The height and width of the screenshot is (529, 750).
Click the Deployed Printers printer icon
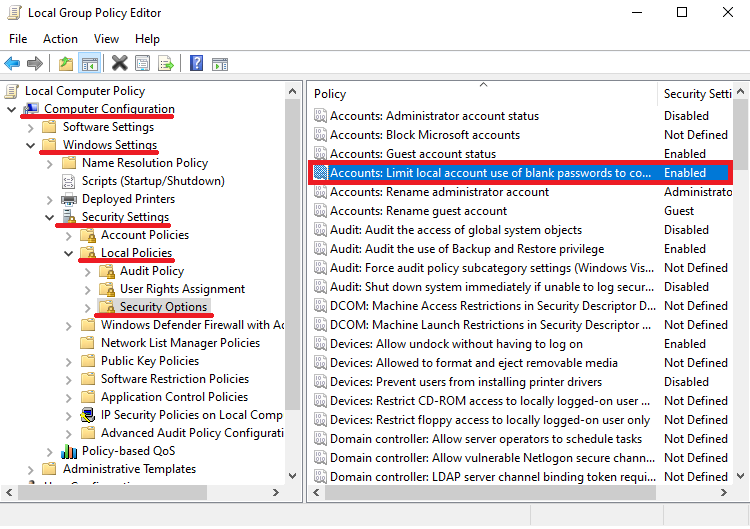coord(69,199)
